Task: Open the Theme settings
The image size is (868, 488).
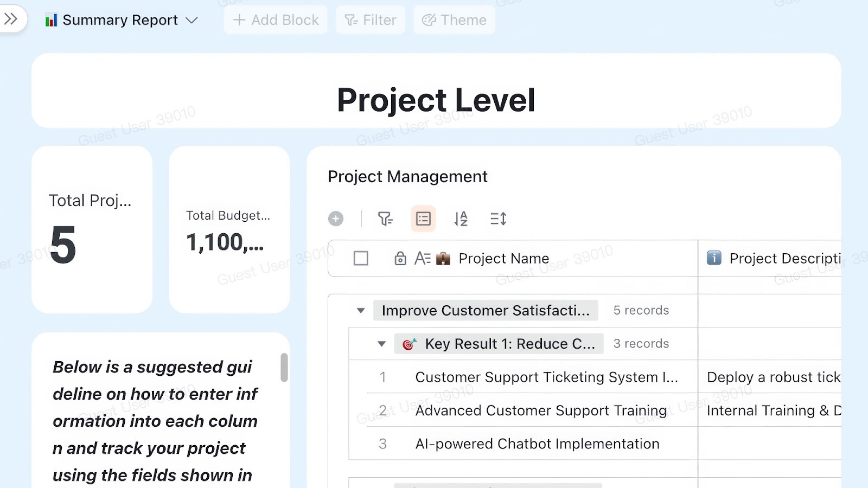Action: click(x=454, y=20)
